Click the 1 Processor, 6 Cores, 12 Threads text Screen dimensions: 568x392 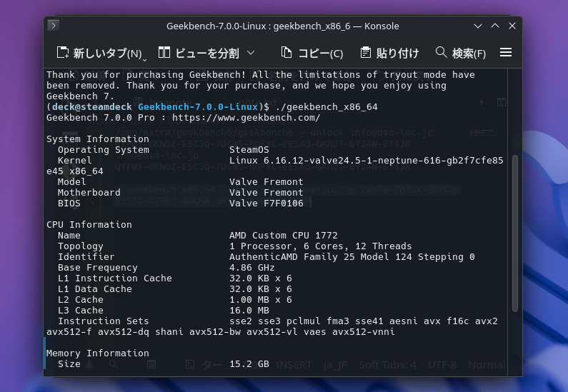(x=321, y=246)
